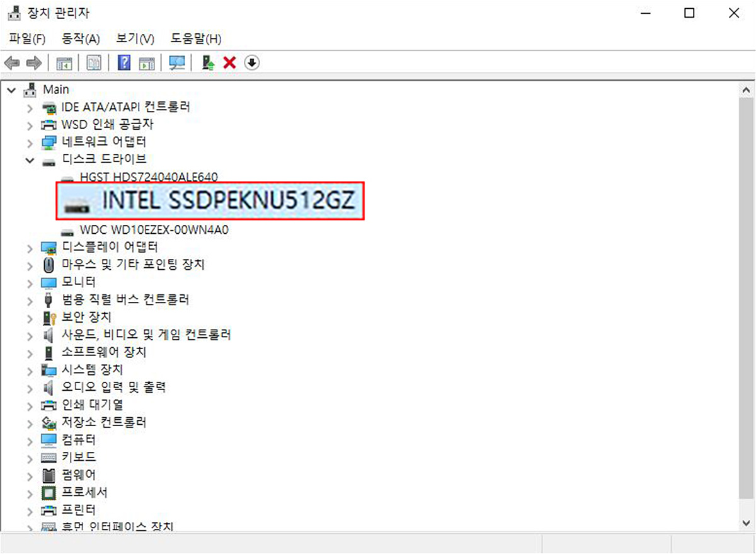
Task: Toggle the show/hide console tree icon
Action: click(x=64, y=63)
